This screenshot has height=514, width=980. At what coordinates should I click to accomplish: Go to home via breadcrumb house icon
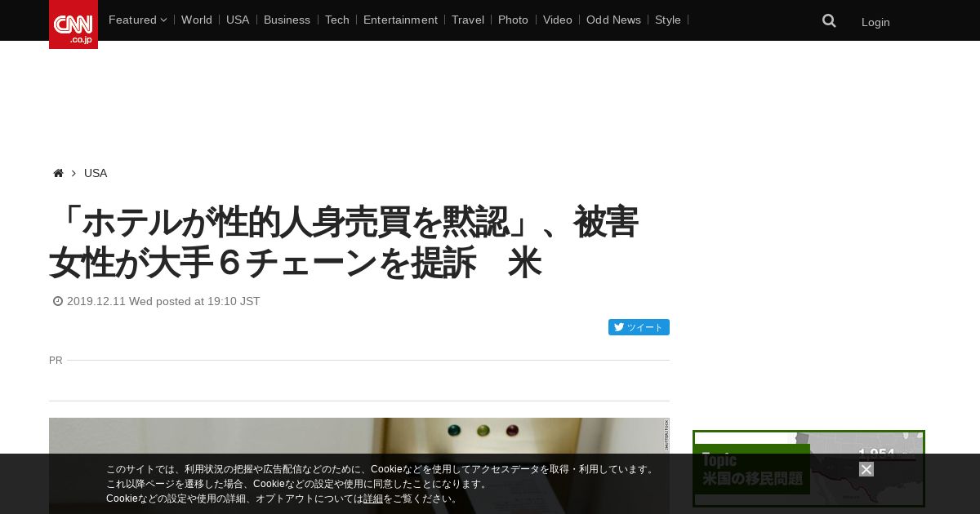pos(58,173)
